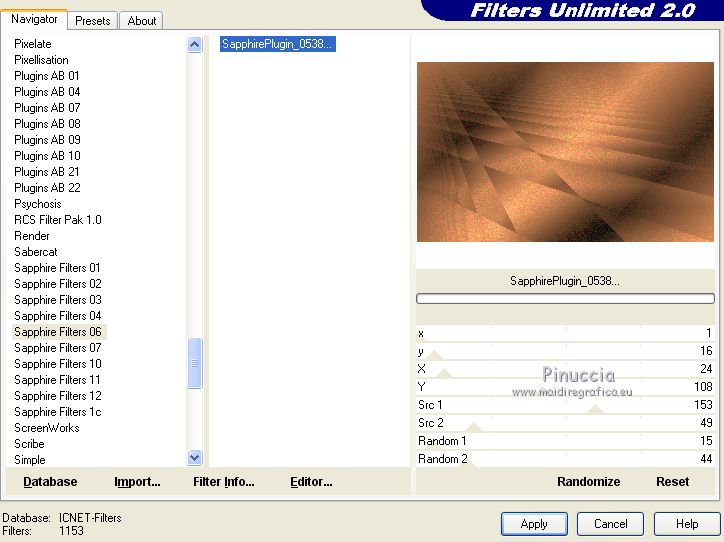Click the Cancel button
Image resolution: width=724 pixels, height=542 pixels.
(610, 524)
